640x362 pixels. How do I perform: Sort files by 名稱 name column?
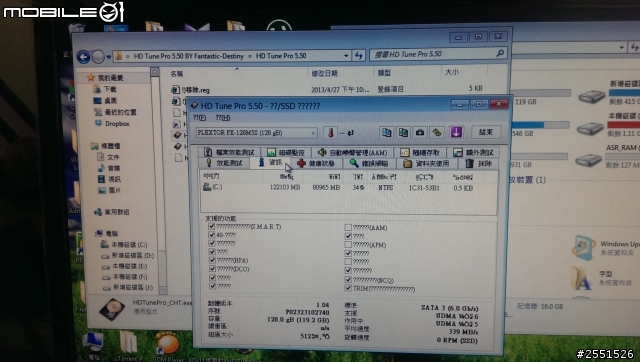[x=176, y=74]
